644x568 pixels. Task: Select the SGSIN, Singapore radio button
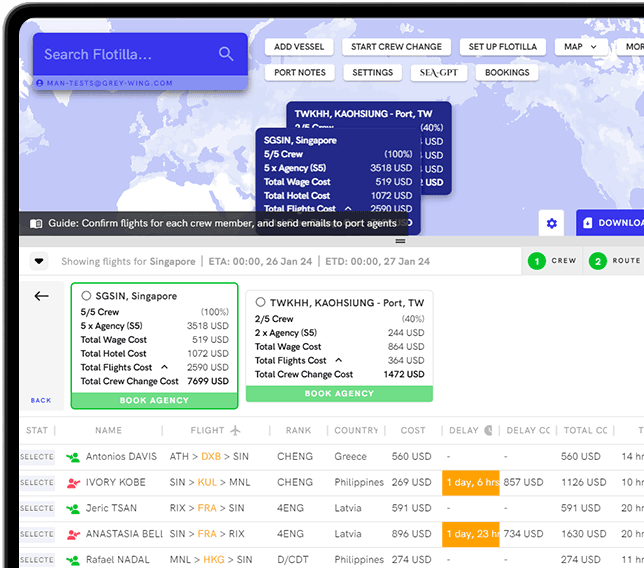[x=86, y=296]
